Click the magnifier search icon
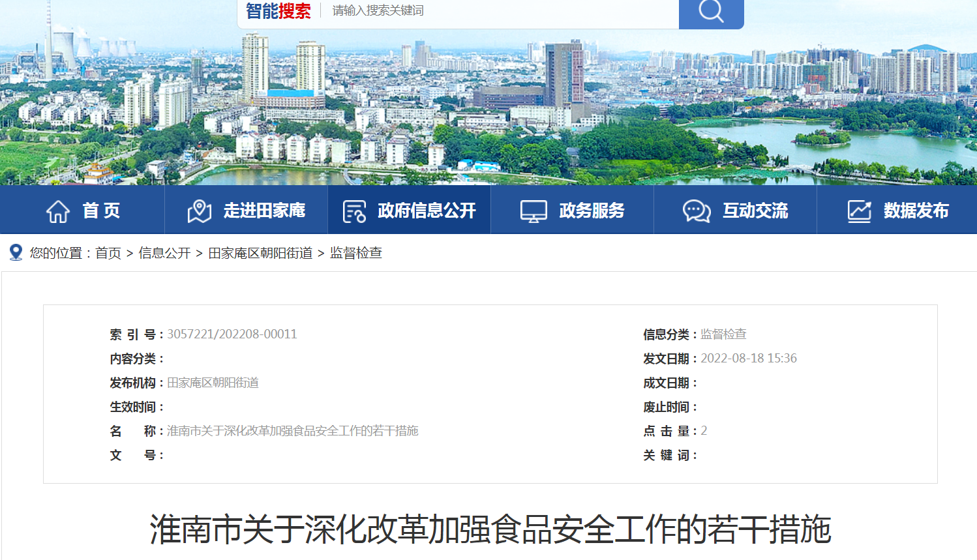The image size is (977, 560). coord(710,12)
